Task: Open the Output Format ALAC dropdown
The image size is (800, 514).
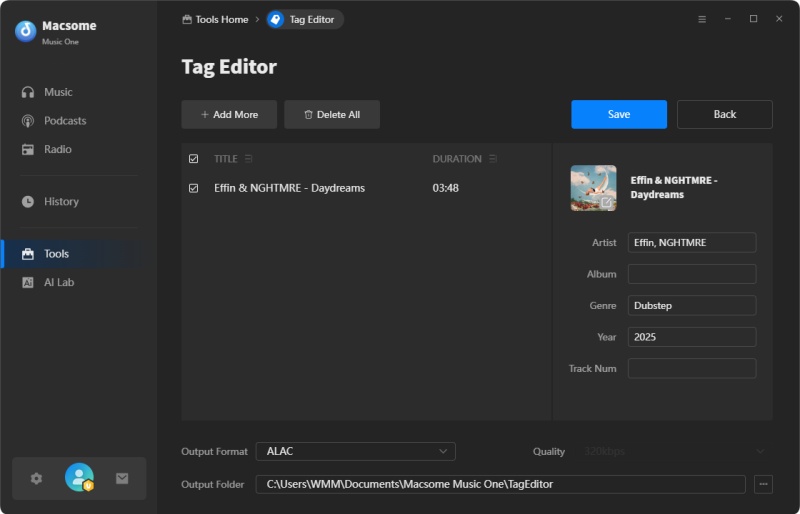Action: pyautogui.click(x=356, y=451)
